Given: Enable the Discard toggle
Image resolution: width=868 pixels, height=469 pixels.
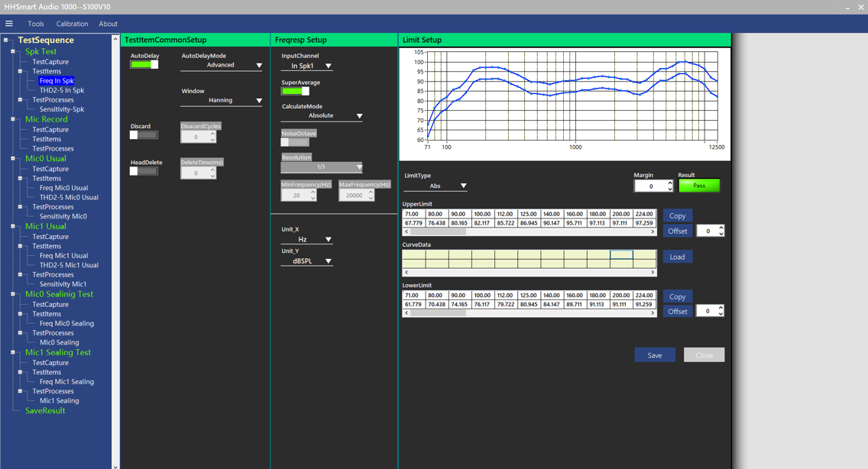Looking at the screenshot, I should (x=144, y=134).
